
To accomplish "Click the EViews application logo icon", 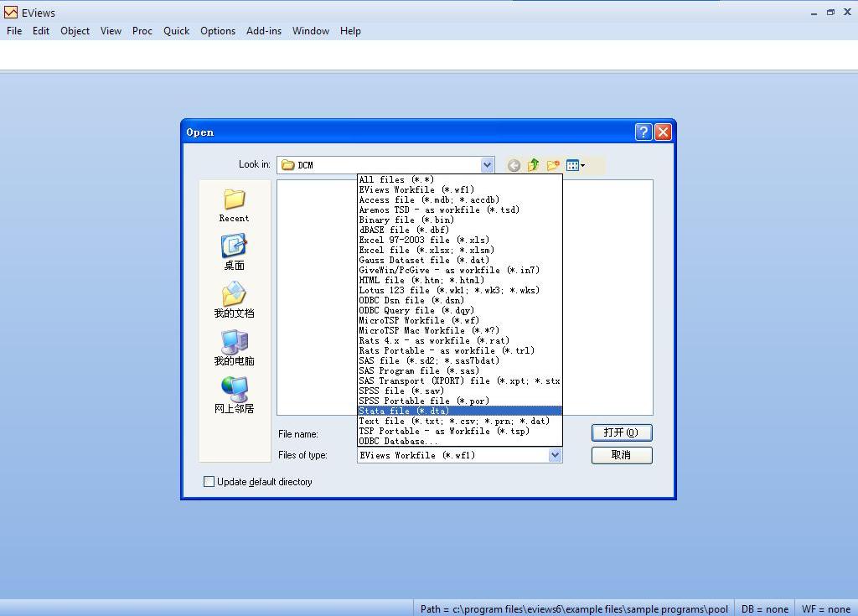I will (10, 12).
